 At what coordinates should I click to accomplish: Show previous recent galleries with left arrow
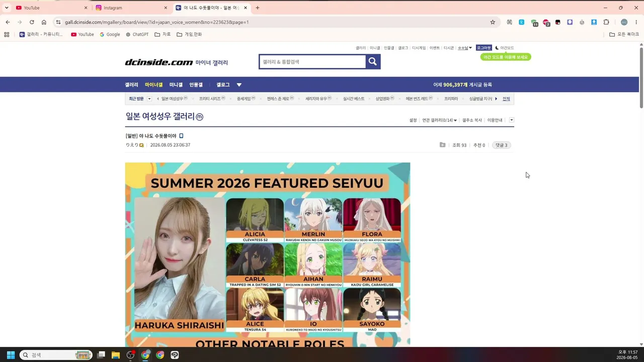158,99
